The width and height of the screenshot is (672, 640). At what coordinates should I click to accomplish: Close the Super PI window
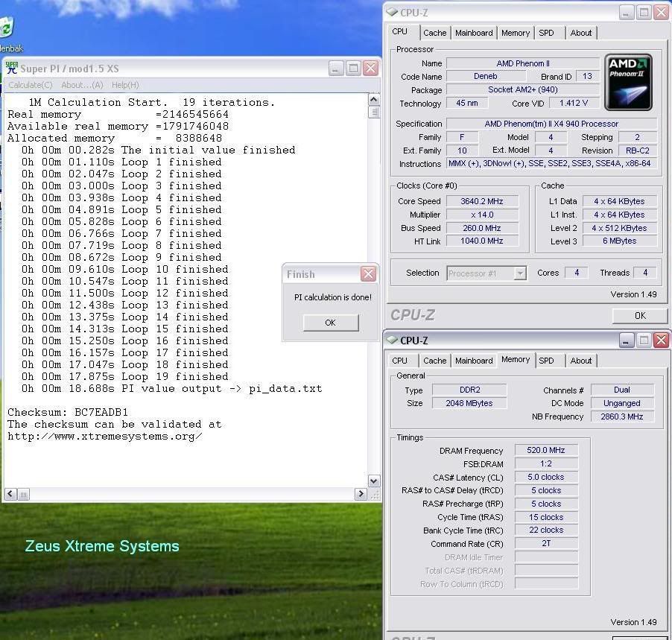[370, 68]
